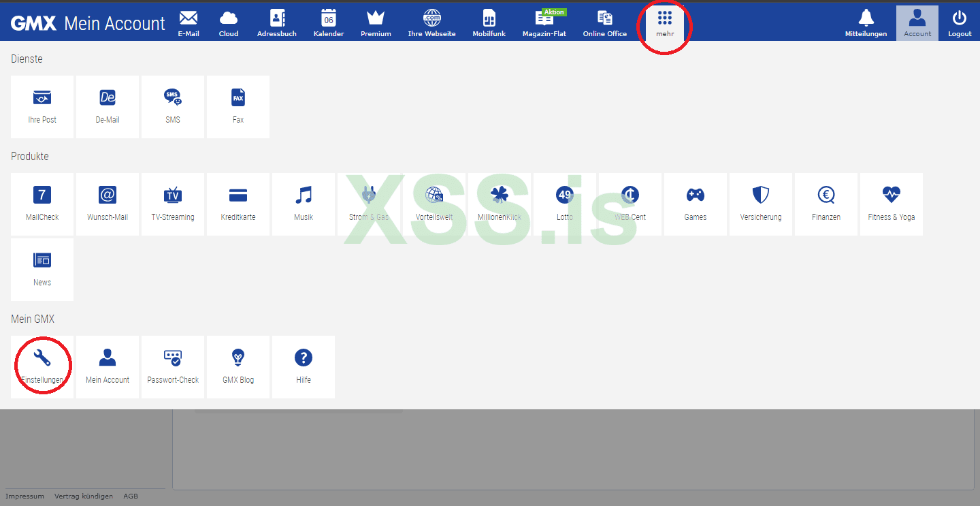Screen dimensions: 980x506
Task: Open the Premium section
Action: tap(376, 23)
